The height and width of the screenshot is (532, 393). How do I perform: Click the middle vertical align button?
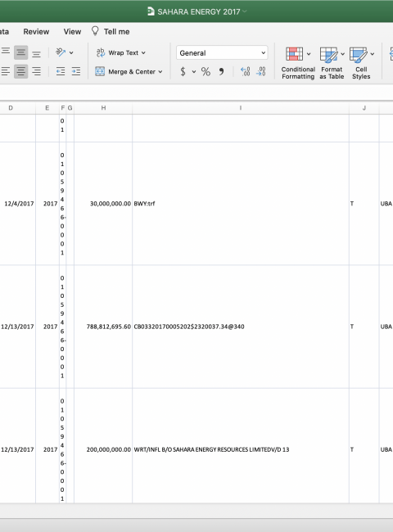(20, 52)
